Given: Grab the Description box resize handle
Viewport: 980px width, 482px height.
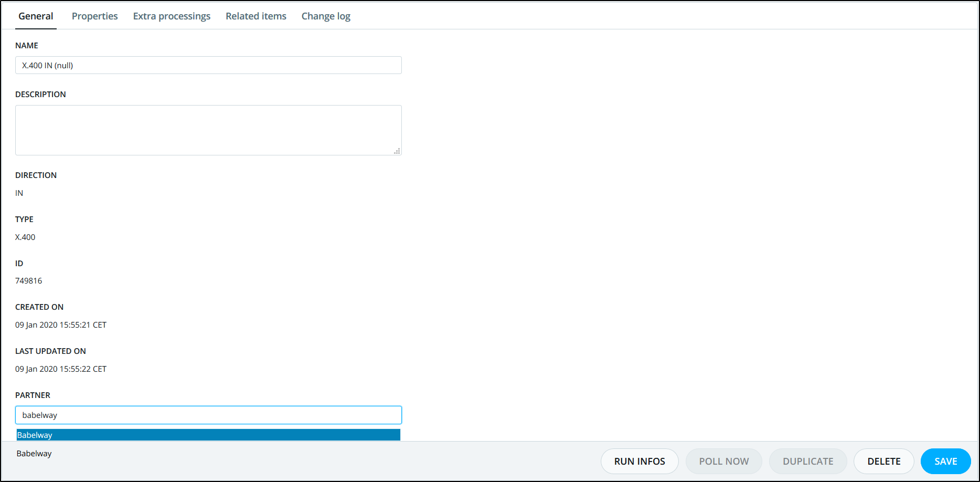Looking at the screenshot, I should point(397,151).
